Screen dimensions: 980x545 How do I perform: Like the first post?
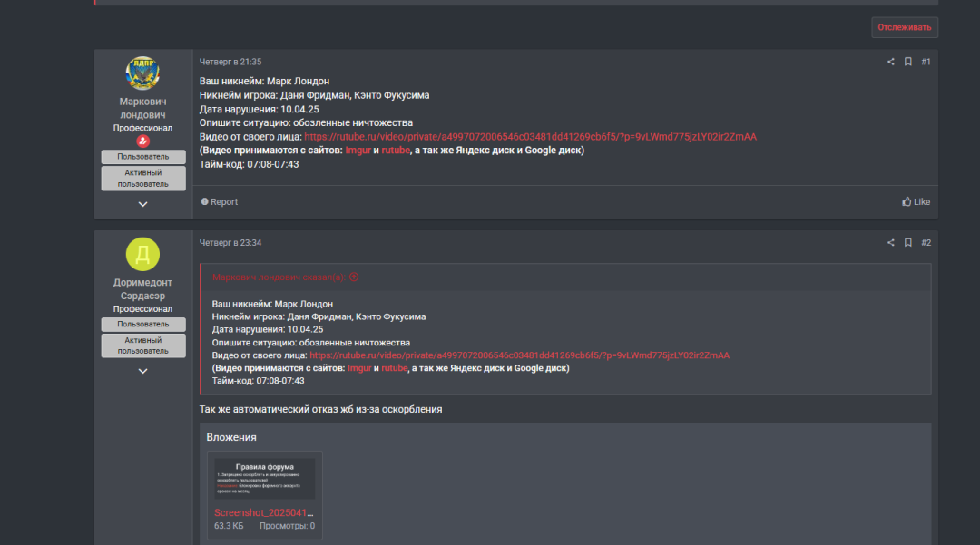tap(916, 201)
